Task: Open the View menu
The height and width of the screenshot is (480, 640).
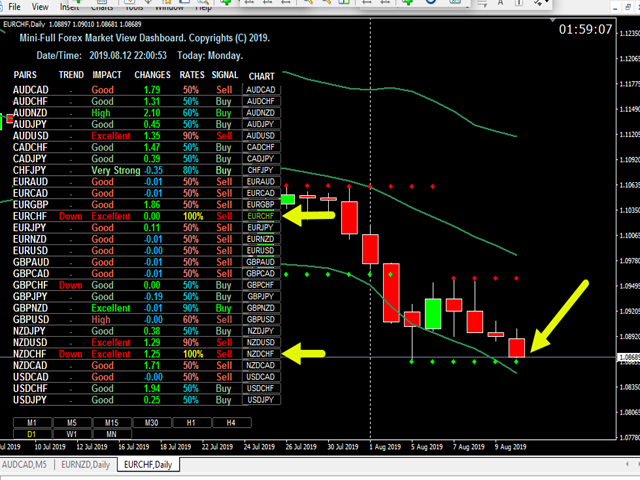Action: click(x=40, y=7)
